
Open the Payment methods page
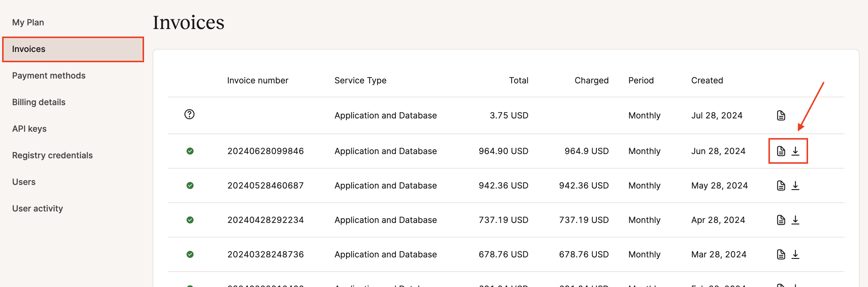tap(48, 75)
